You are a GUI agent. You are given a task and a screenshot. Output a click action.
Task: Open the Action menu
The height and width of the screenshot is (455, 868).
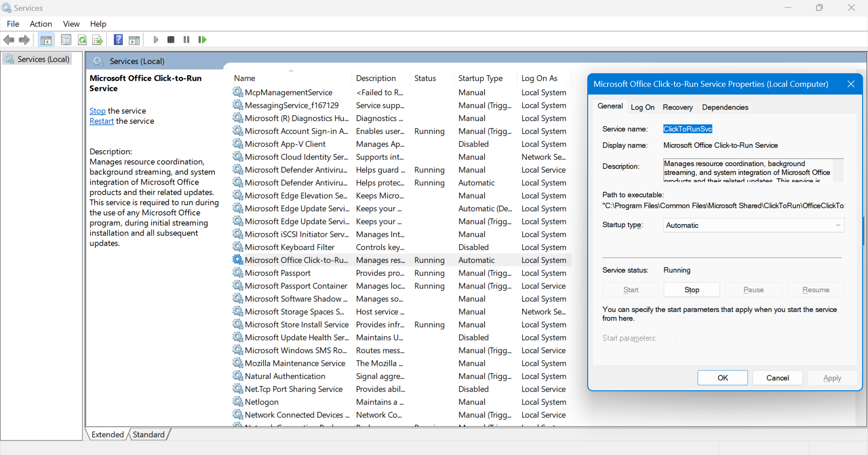pyautogui.click(x=41, y=24)
